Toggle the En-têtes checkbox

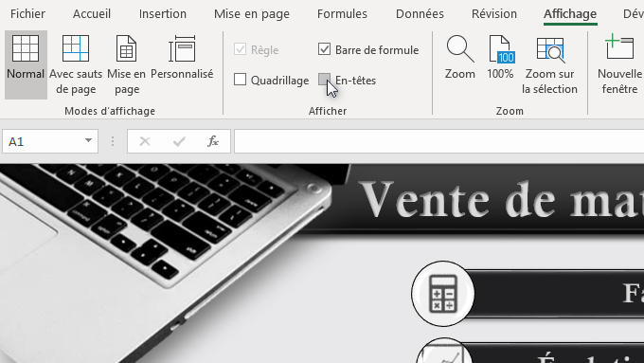point(324,80)
